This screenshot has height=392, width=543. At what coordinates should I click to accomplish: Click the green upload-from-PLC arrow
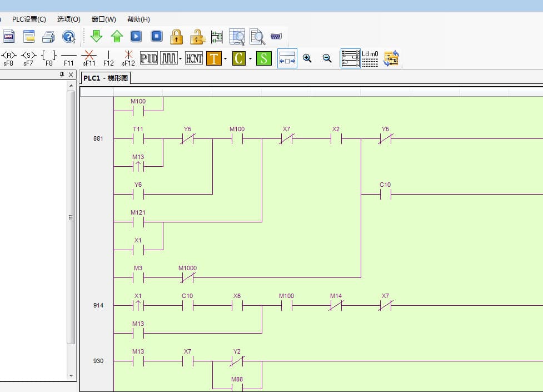117,37
